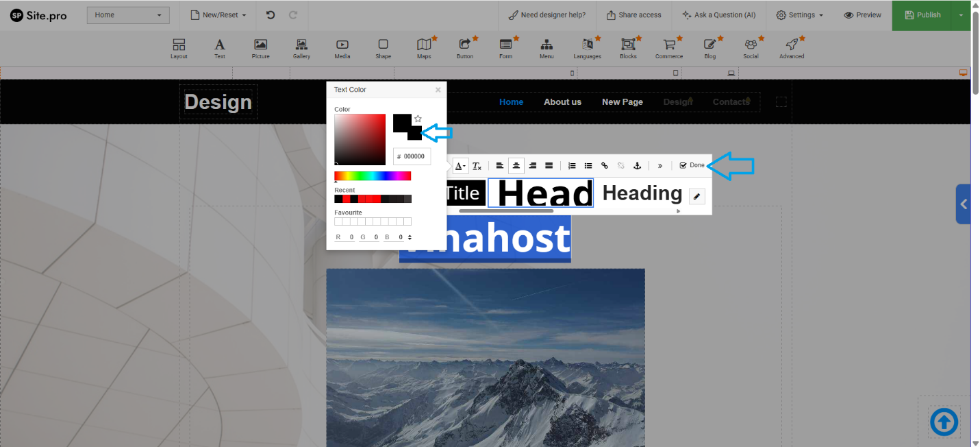Star the current color as favourite

(x=418, y=119)
